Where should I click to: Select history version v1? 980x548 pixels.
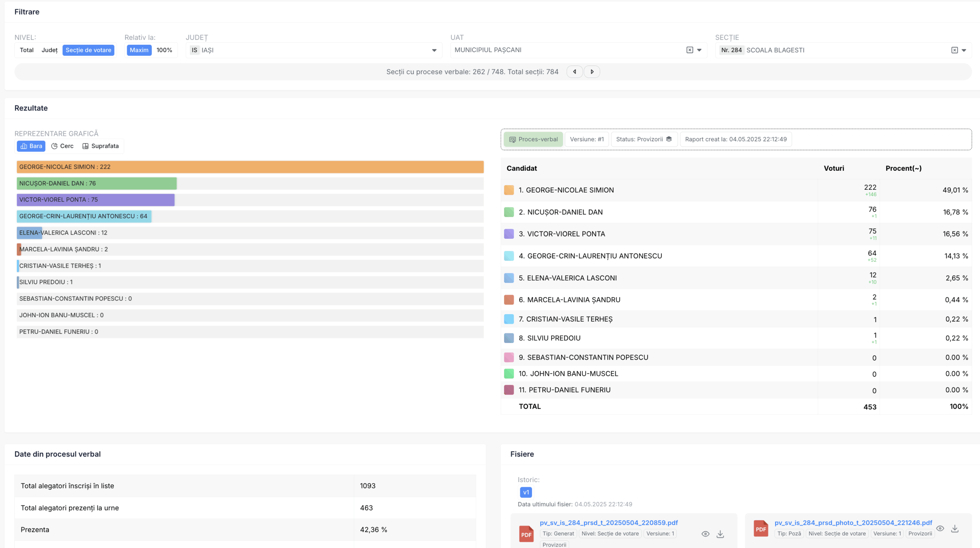pyautogui.click(x=526, y=493)
